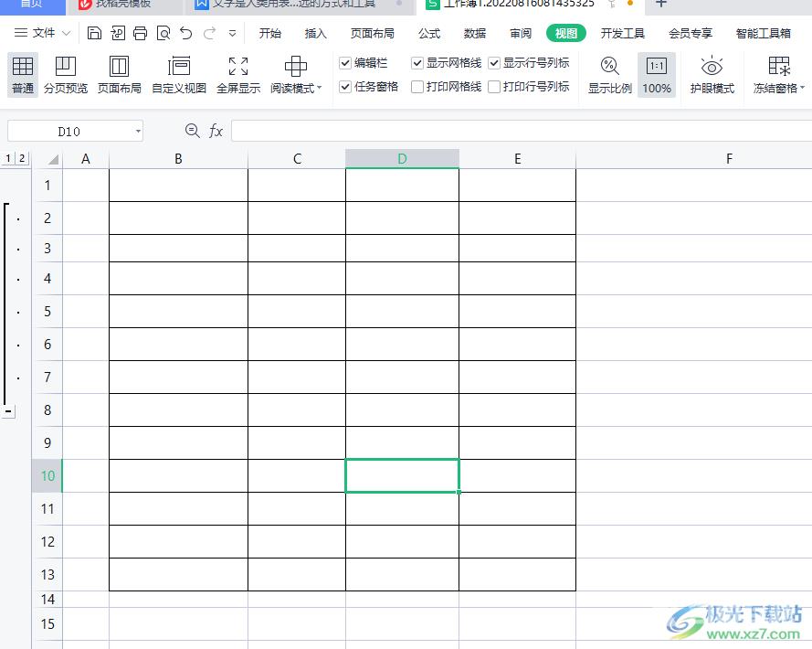This screenshot has height=649, width=812.
Task: Select row 13 header
Action: tap(47, 574)
